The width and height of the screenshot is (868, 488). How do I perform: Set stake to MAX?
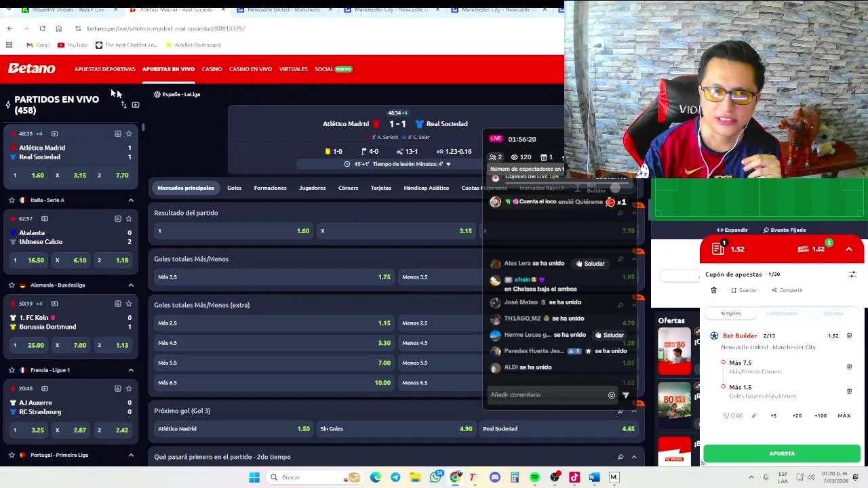844,415
